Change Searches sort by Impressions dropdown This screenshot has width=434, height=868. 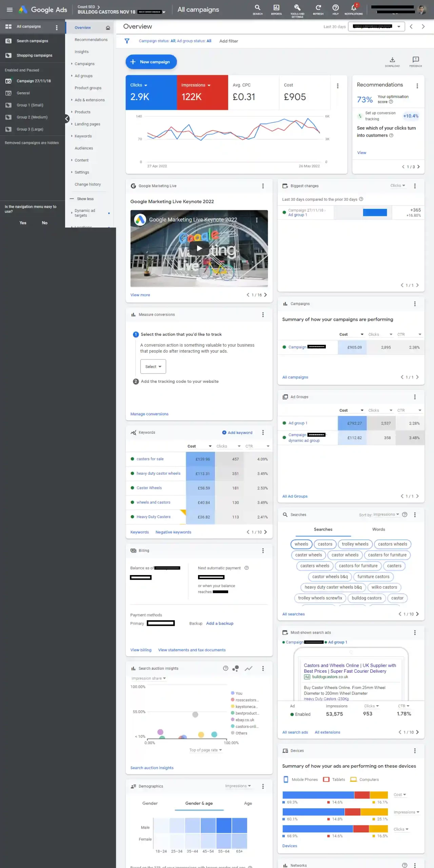386,514
